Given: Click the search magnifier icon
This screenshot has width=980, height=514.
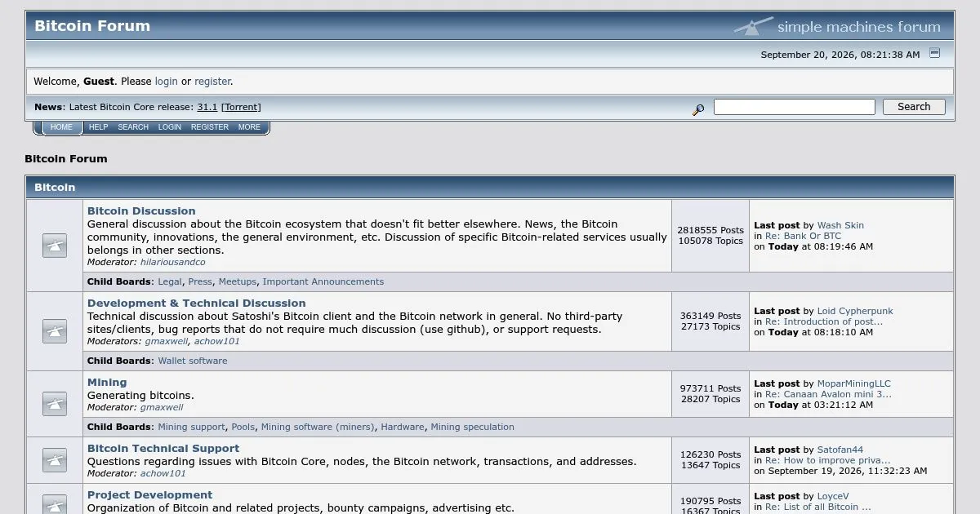Looking at the screenshot, I should 698,109.
